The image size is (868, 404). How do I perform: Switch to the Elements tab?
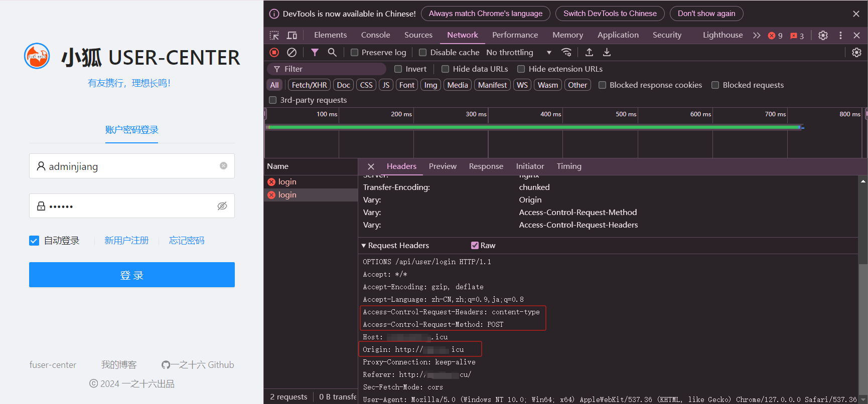330,35
